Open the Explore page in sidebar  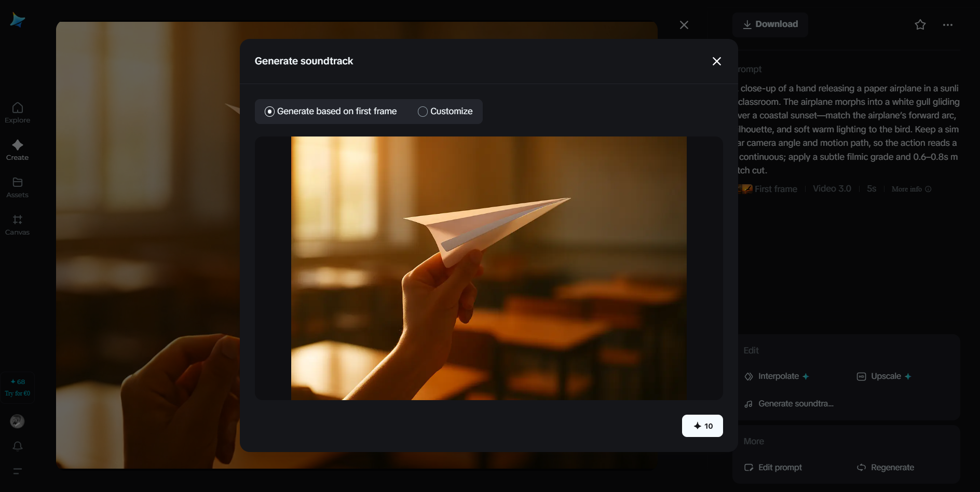click(18, 113)
